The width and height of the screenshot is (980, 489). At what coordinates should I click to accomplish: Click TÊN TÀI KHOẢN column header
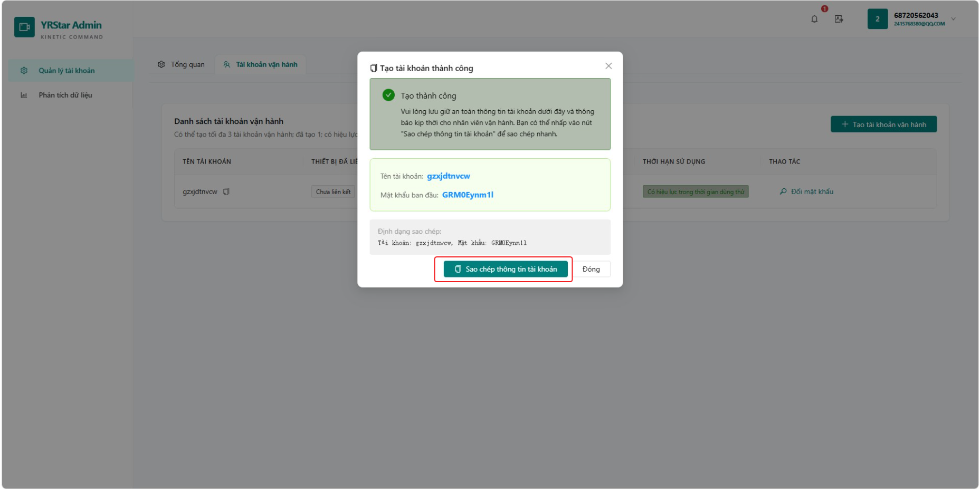(207, 161)
